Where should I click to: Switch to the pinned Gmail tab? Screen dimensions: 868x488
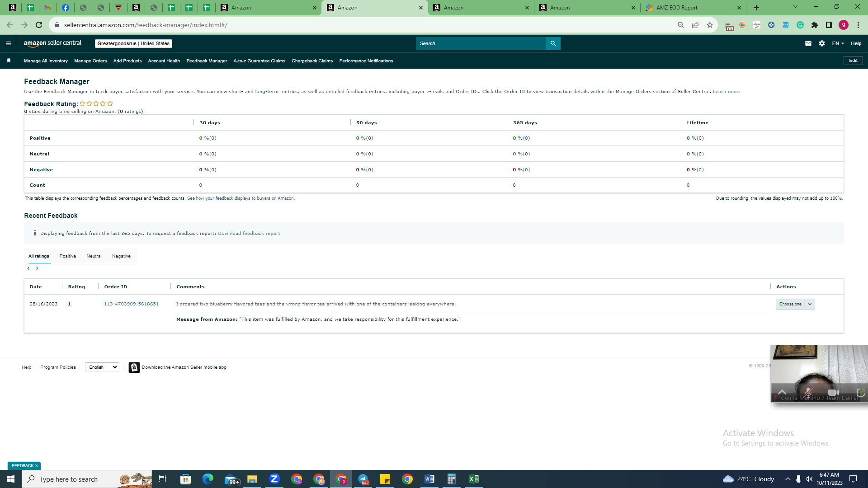(47, 8)
